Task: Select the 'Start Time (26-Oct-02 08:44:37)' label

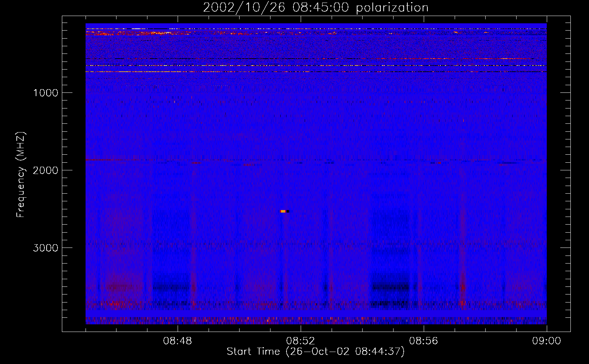Action: click(316, 352)
